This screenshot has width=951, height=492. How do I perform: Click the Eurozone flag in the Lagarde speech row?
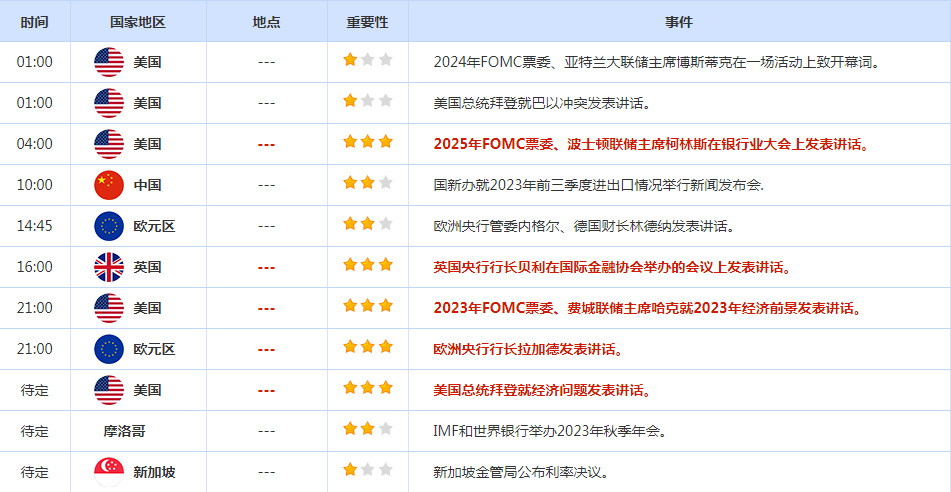[109, 349]
